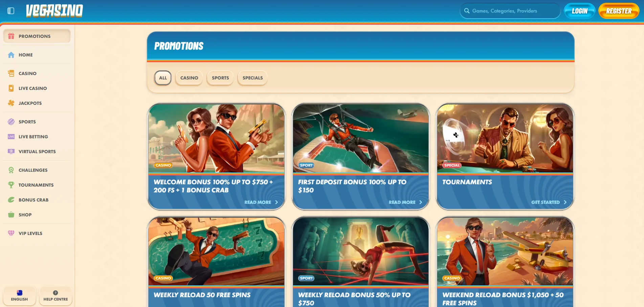Open the Shop via the bag icon
This screenshot has height=307, width=644.
pyautogui.click(x=11, y=215)
